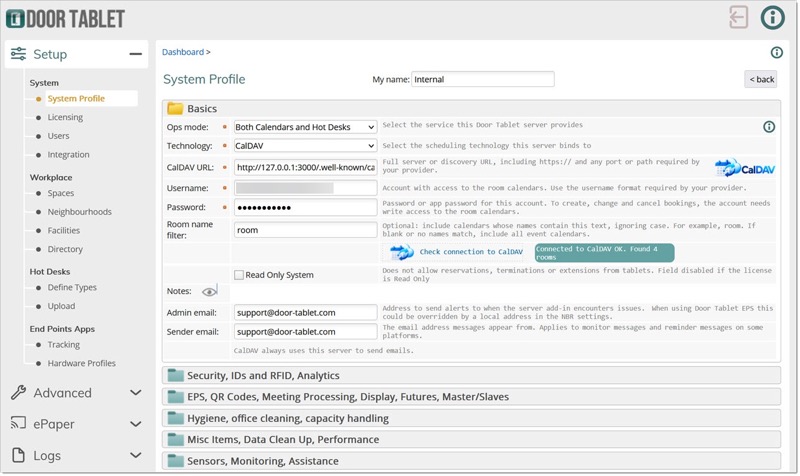
Task: Click the Basics yellow folder icon
Action: tap(175, 109)
